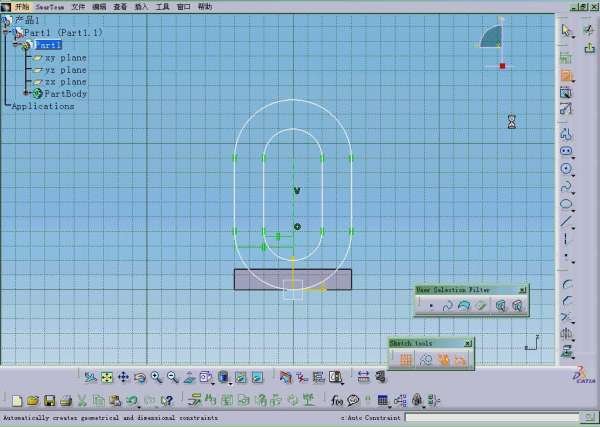Select the Axis sketch tool
Image resolution: width=600 pixels, height=427 pixels.
click(566, 238)
